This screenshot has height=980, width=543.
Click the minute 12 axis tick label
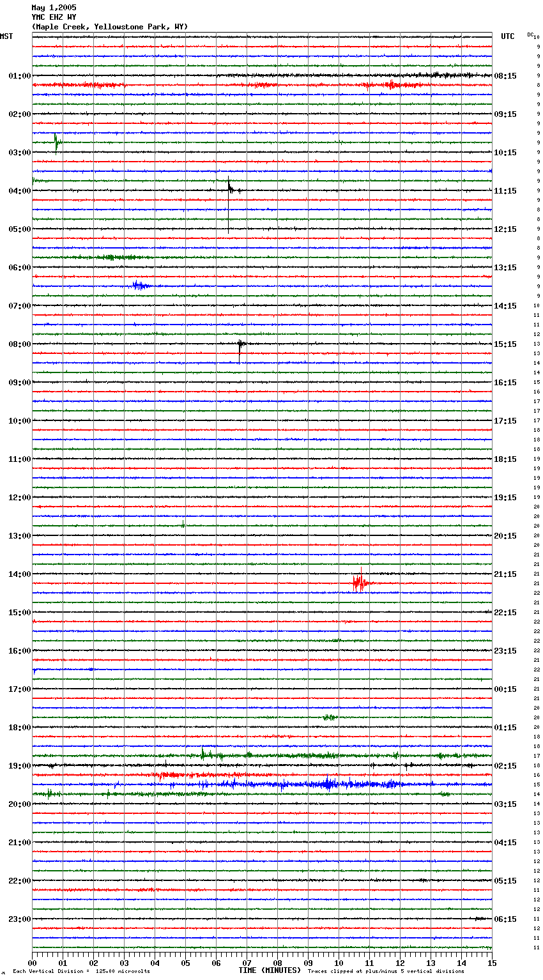(400, 963)
